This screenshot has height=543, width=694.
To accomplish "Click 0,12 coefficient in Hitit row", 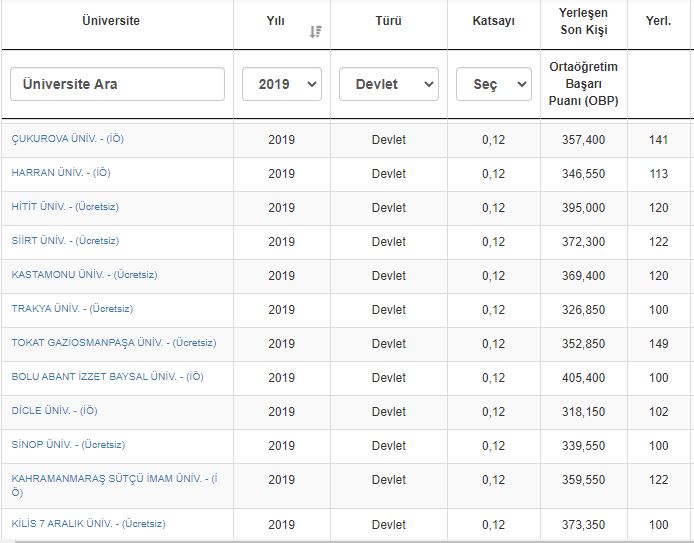I will coord(494,208).
